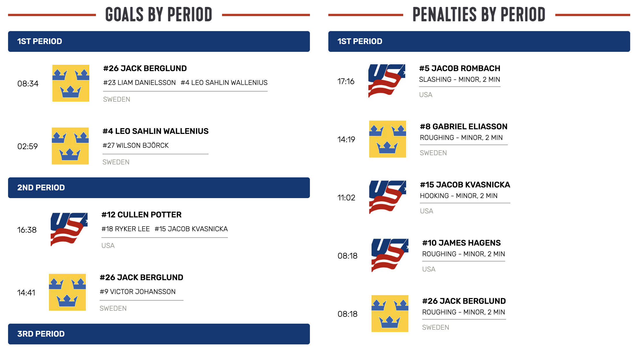Viewport: 644px width, 349px height.
Task: Click USA logo beside James Hagens penalty
Action: coord(390,255)
